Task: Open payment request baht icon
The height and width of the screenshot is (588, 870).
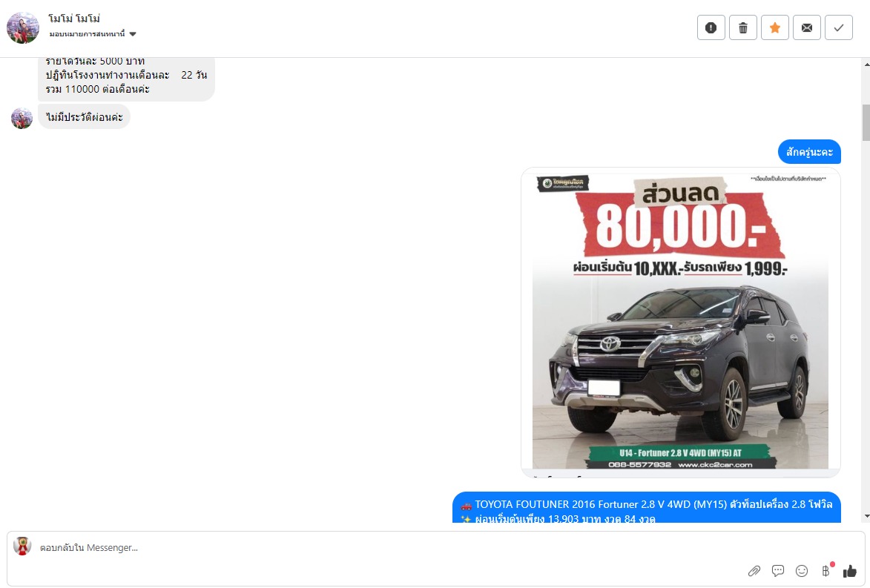Action: point(826,570)
